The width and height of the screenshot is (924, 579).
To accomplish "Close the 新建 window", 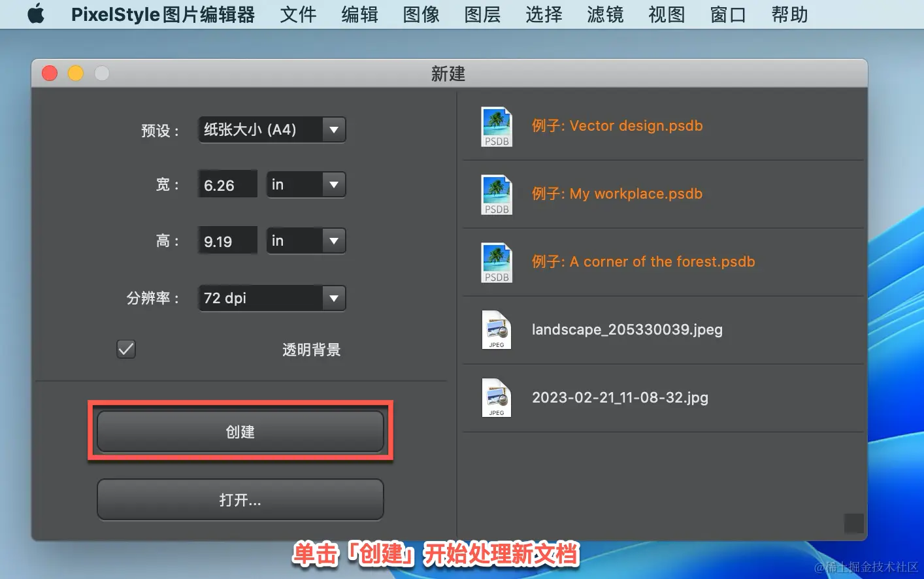I will [50, 73].
